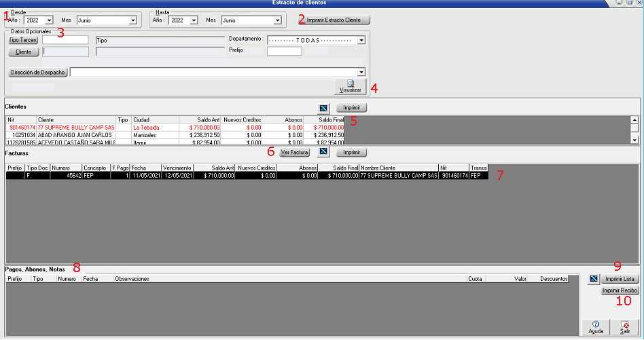Expand the Desde Mes Junio dropdown
Screen dimensions: 644x340
click(133, 20)
